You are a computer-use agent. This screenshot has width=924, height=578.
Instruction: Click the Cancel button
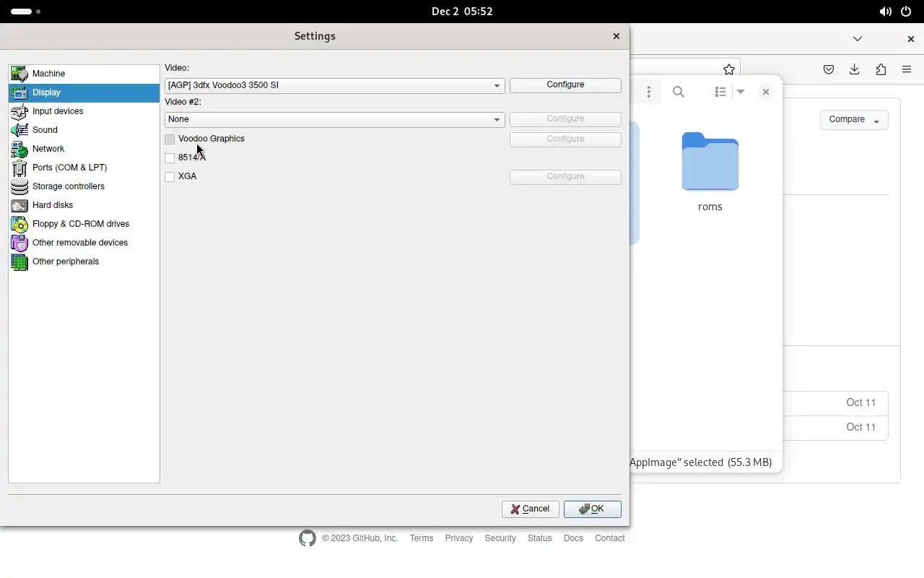point(531,509)
